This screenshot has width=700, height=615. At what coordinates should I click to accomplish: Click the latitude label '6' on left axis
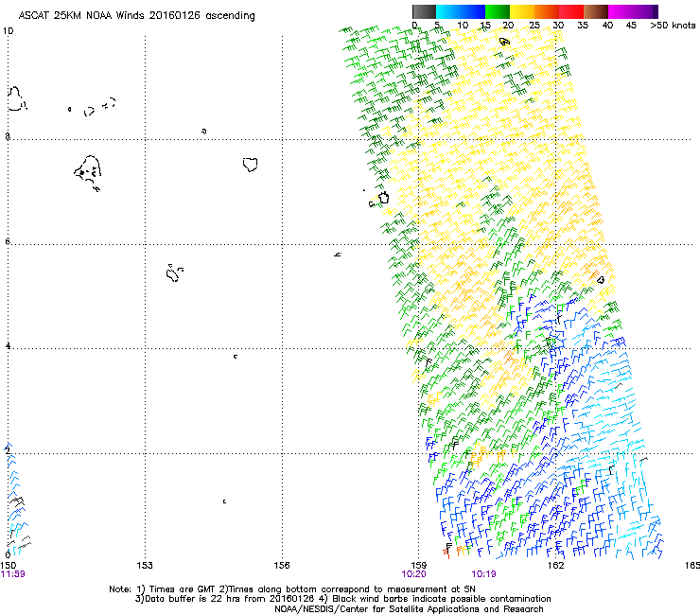pyautogui.click(x=8, y=241)
